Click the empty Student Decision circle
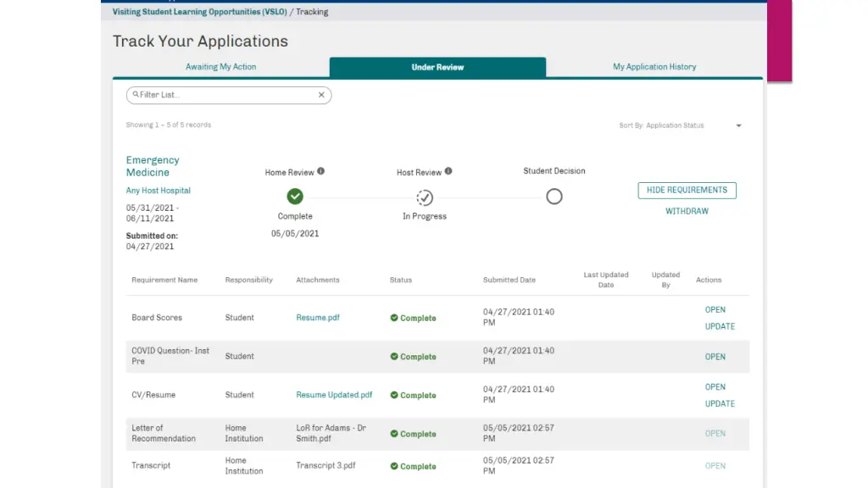The image size is (868, 488). coord(554,197)
